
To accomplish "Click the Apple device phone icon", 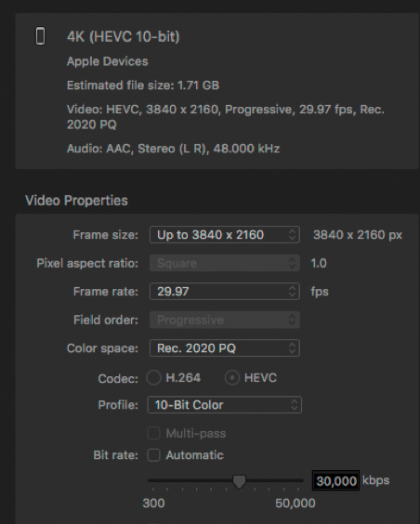I will click(41, 36).
